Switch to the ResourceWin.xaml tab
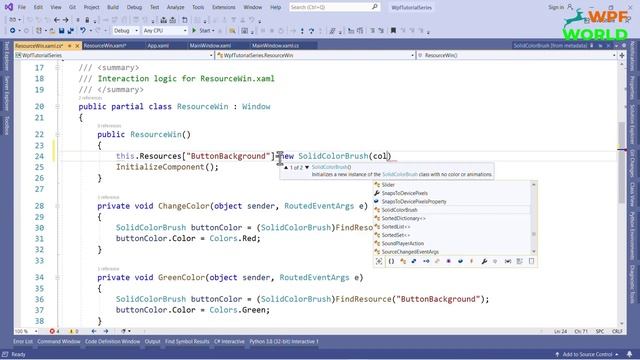 (105, 46)
